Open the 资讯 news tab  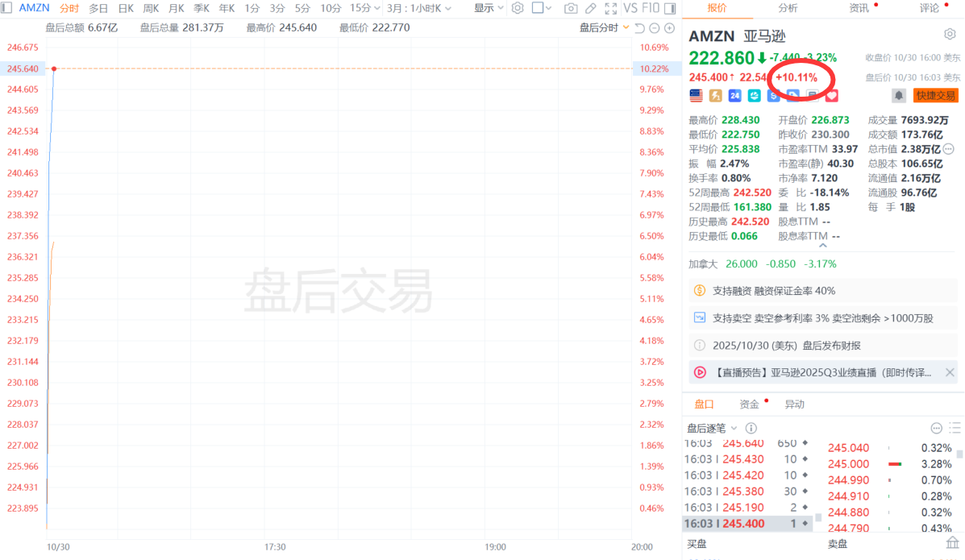[859, 8]
